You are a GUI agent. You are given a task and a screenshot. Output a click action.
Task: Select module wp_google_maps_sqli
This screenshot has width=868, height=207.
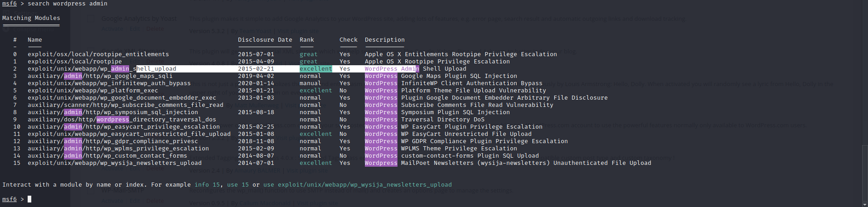click(x=100, y=76)
